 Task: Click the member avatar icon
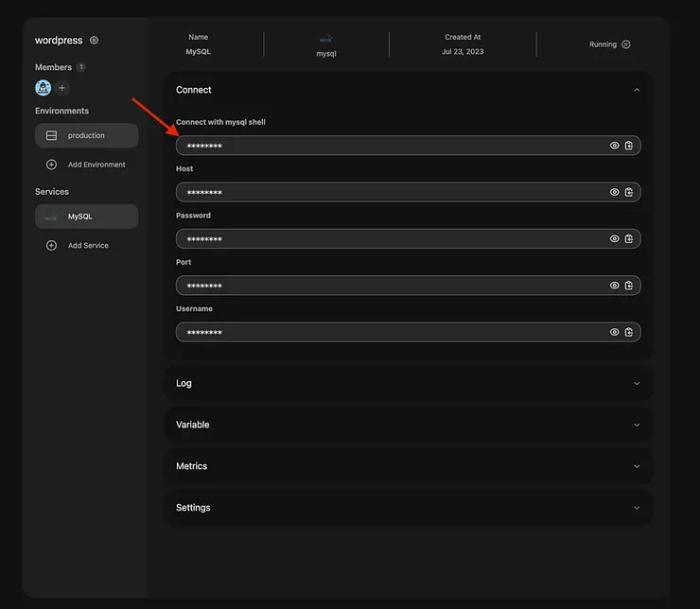pyautogui.click(x=43, y=88)
